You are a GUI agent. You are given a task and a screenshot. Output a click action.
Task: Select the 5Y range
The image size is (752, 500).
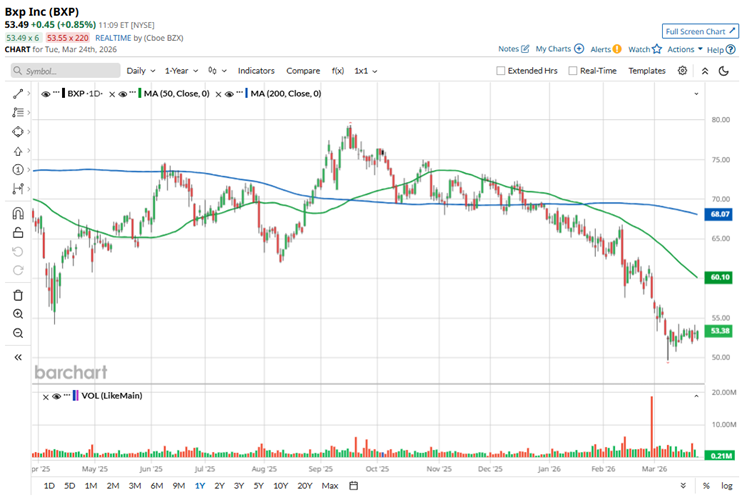[258, 486]
